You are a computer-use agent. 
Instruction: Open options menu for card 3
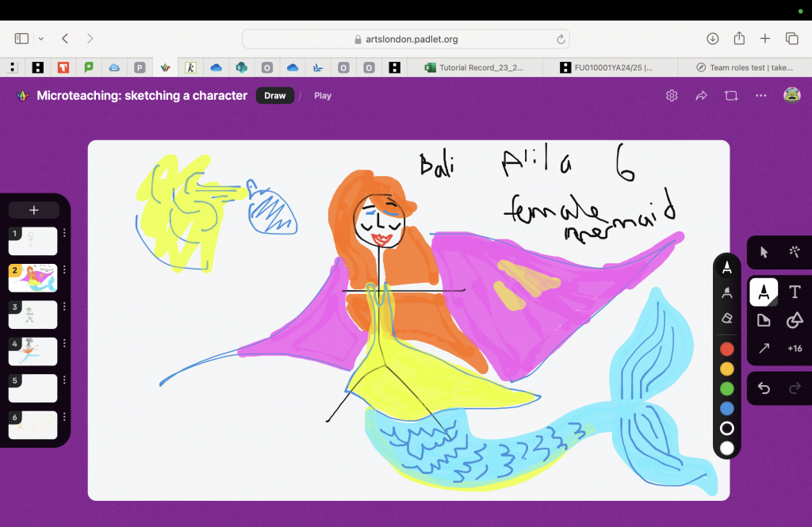(x=64, y=307)
